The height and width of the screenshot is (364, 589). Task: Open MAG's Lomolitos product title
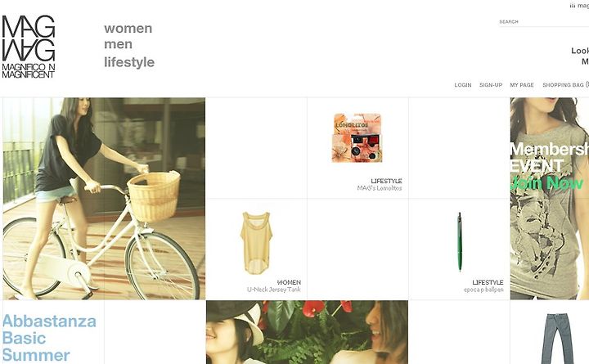click(380, 188)
